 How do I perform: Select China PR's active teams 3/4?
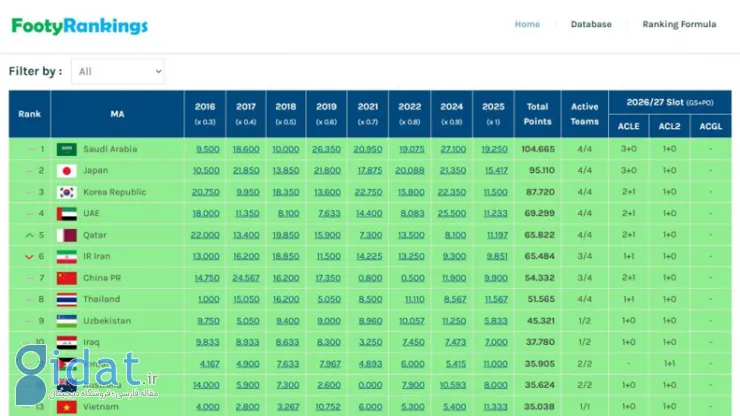[x=584, y=278]
